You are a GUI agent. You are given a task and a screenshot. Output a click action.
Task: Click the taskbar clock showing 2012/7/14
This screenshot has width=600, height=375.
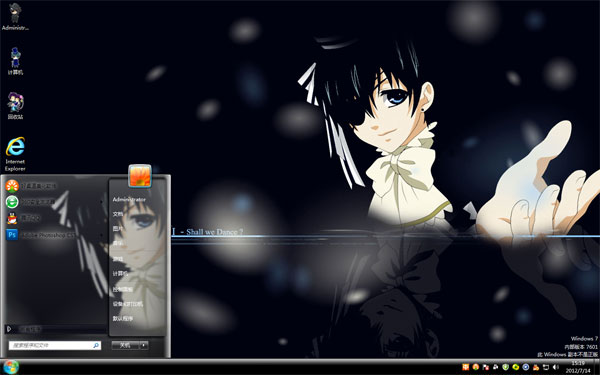(x=578, y=367)
